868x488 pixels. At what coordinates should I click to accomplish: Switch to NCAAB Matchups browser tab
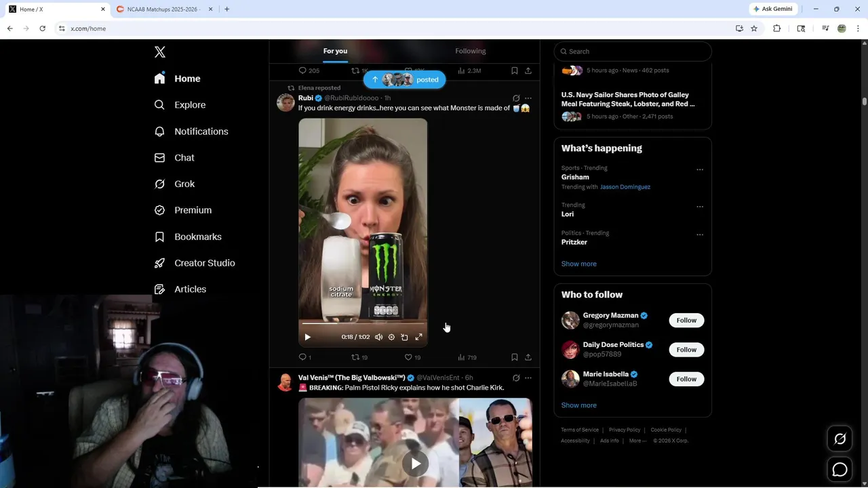click(x=165, y=9)
